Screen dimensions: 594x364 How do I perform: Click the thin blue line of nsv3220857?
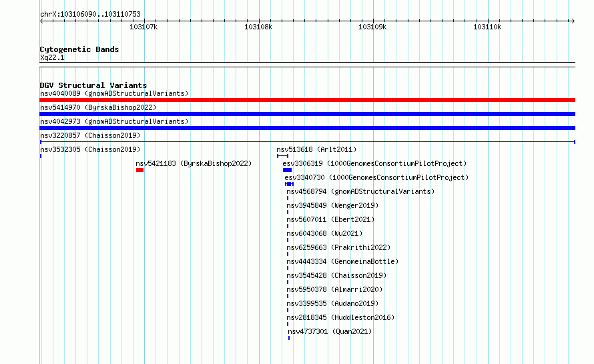(308, 142)
